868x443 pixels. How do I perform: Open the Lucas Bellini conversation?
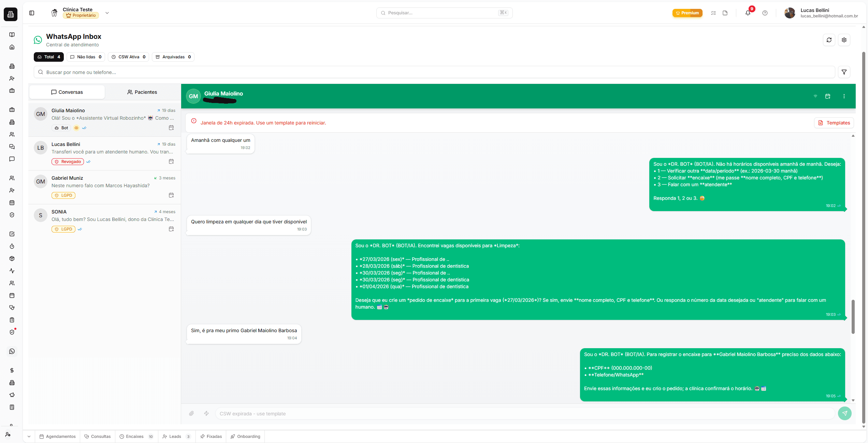[105, 153]
